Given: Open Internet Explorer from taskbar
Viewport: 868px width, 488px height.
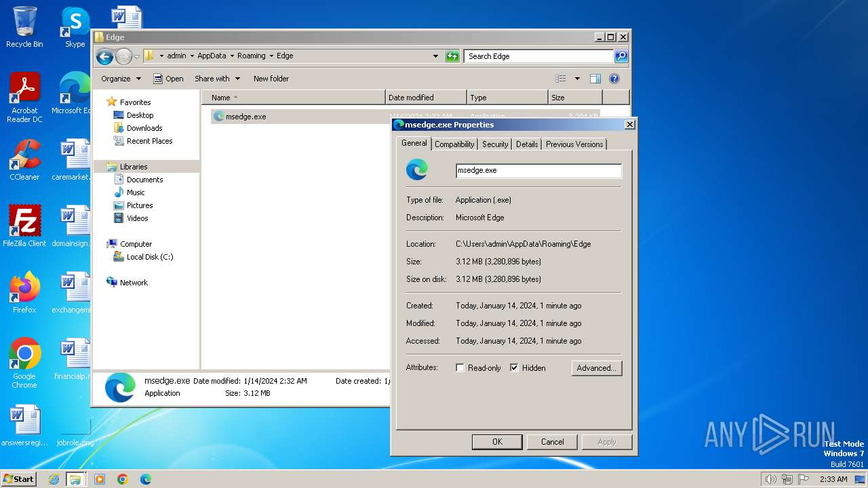Looking at the screenshot, I should tap(54, 479).
